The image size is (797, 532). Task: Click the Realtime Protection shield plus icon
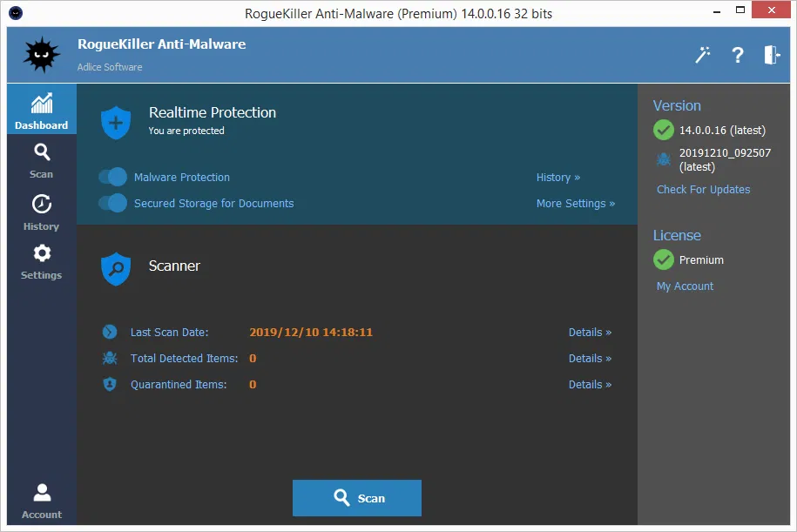click(x=116, y=123)
